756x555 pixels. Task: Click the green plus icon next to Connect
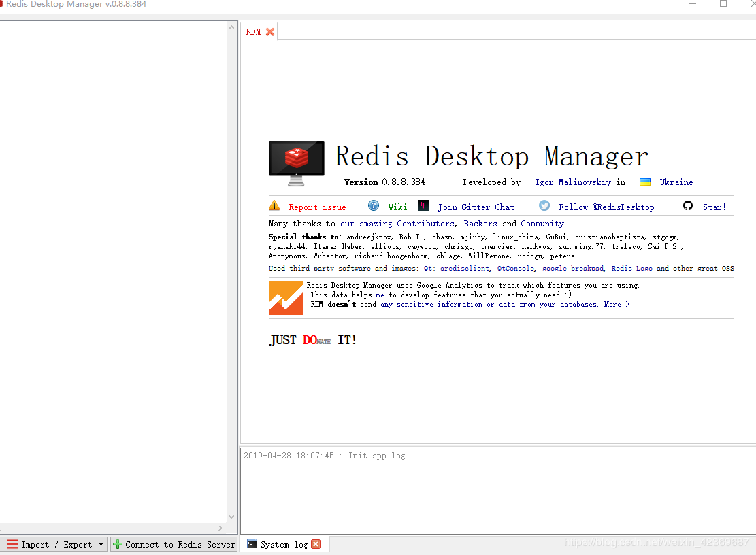point(117,544)
